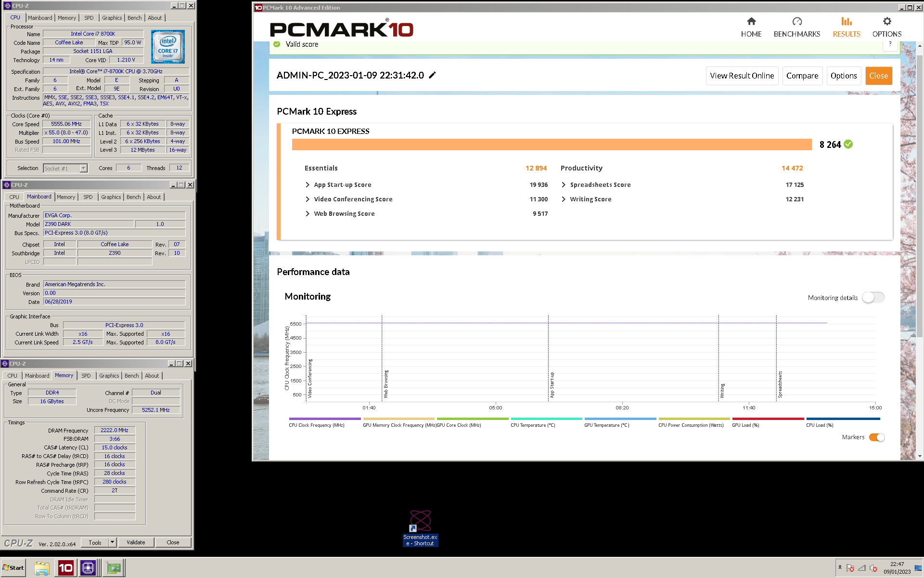Click the mainboard model Z390 DARK field
Viewport: 924px width, 578px height.
tap(89, 224)
